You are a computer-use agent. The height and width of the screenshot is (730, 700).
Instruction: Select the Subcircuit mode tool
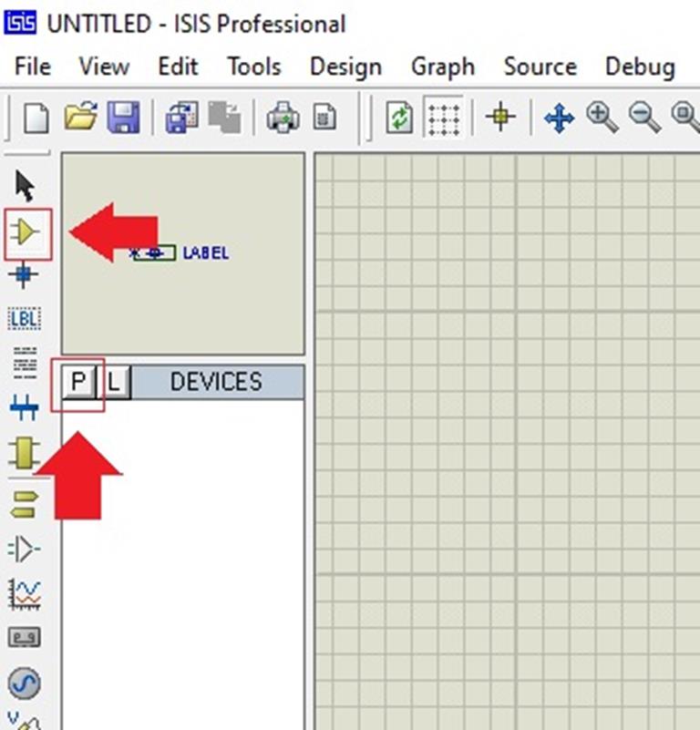pyautogui.click(x=25, y=453)
